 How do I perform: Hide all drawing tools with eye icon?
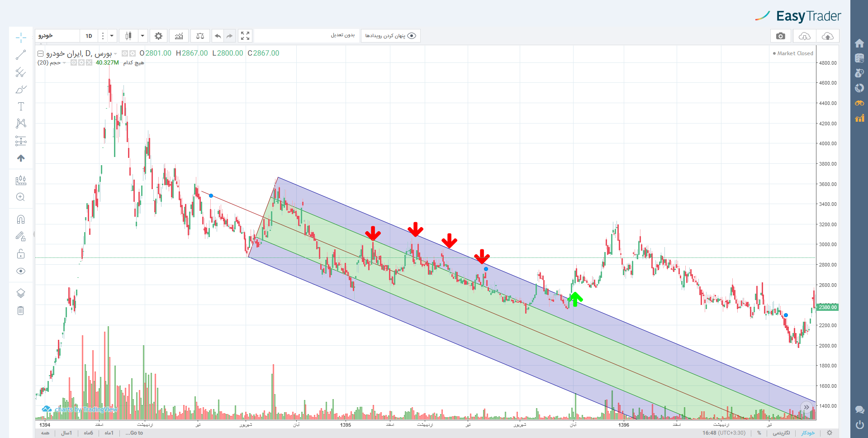[x=21, y=271]
